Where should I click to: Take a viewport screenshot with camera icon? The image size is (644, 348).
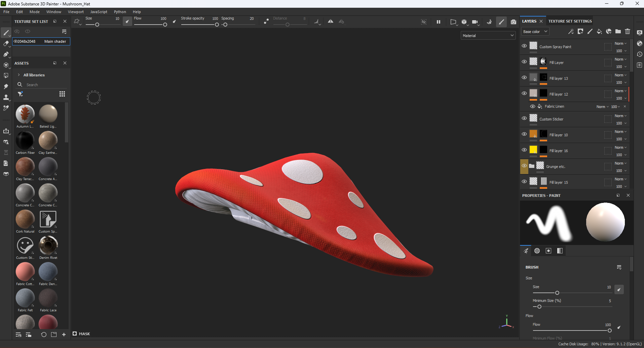[x=513, y=22]
